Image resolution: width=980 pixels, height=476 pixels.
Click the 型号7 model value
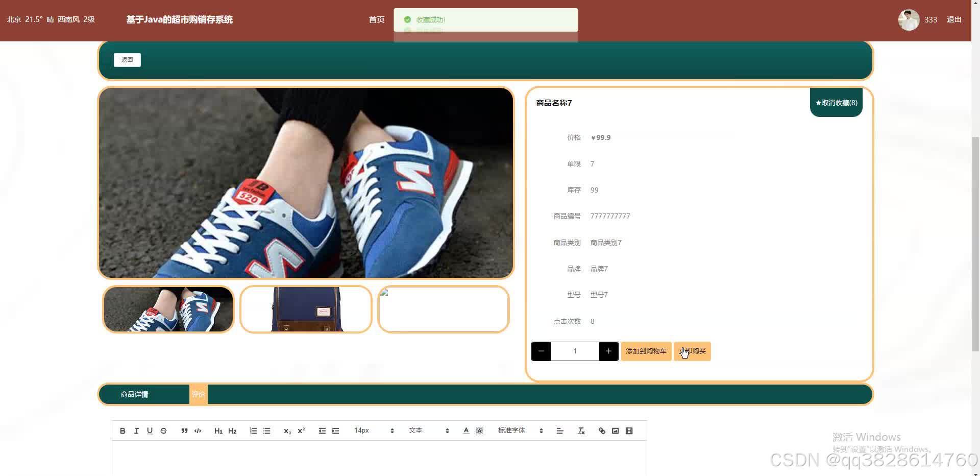point(599,295)
